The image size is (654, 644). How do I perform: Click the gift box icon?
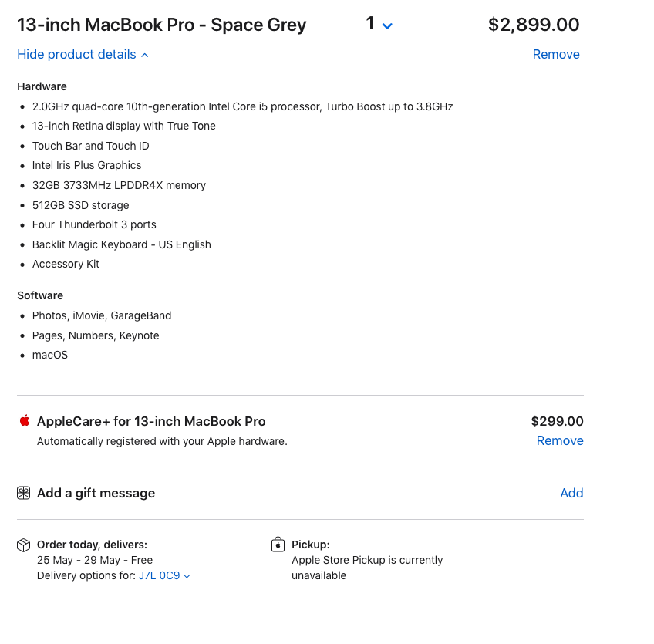pyautogui.click(x=24, y=493)
